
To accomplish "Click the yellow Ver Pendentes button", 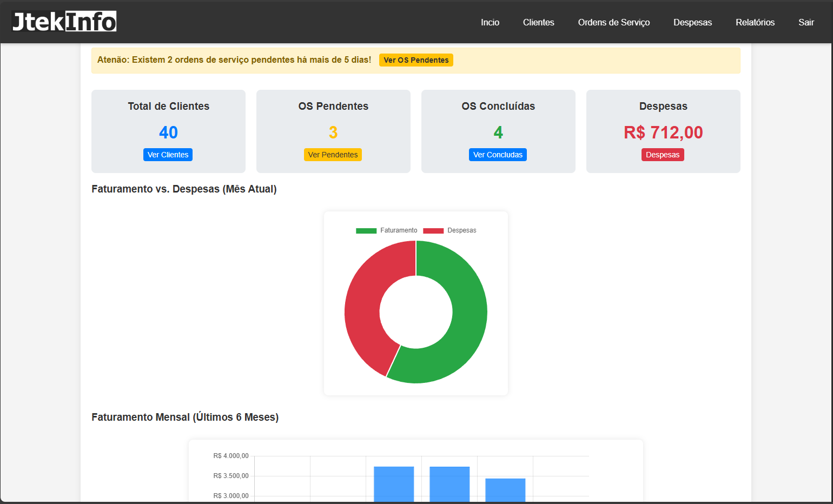I will click(333, 155).
